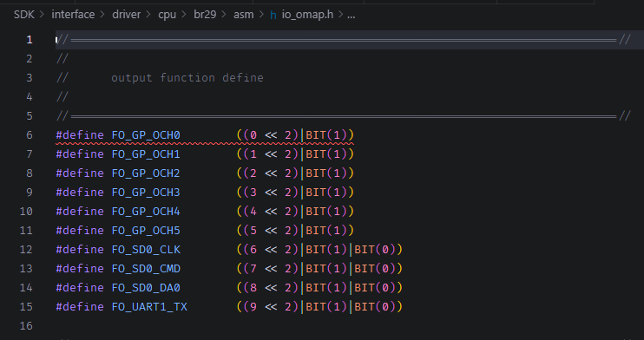Open the cpu breadcrumb folder
This screenshot has width=644, height=340.
tap(168, 15)
